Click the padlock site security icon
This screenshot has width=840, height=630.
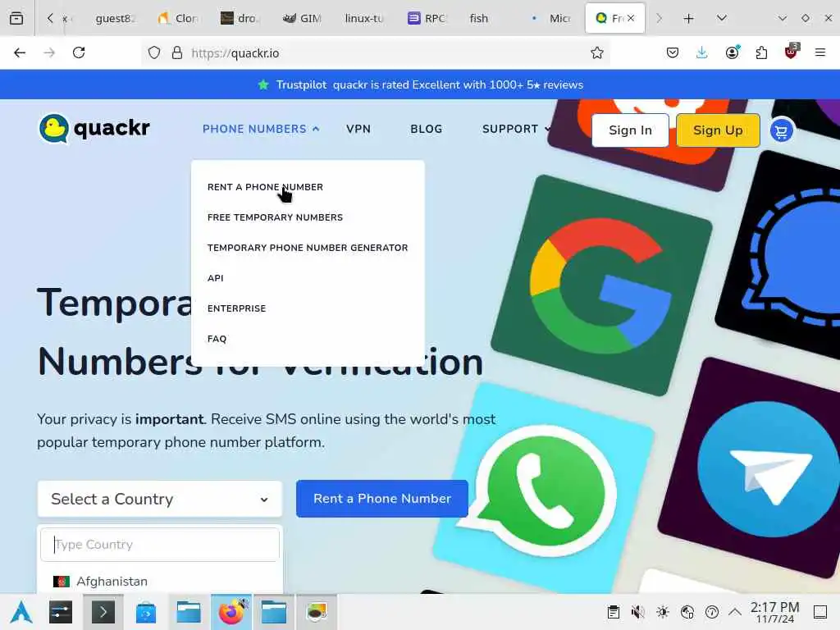pos(177,53)
